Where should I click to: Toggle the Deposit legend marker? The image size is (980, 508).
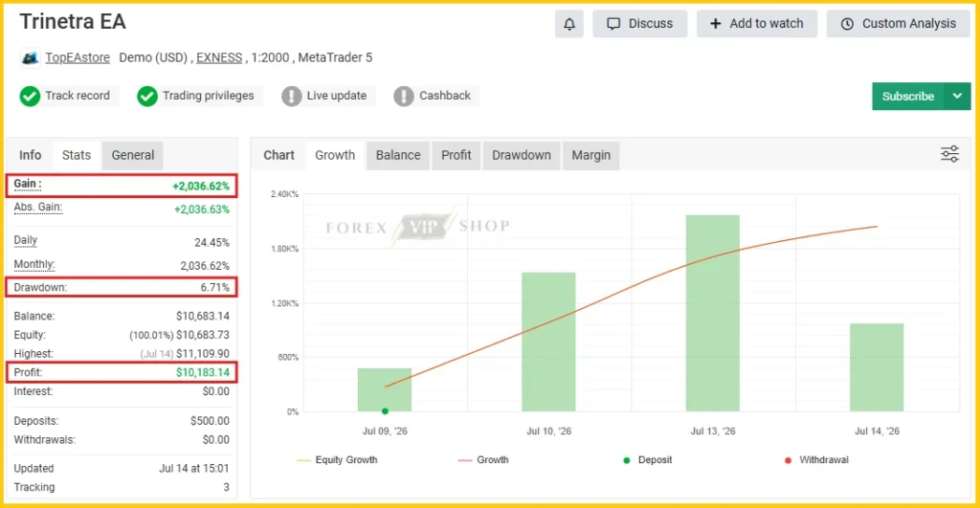coord(648,460)
